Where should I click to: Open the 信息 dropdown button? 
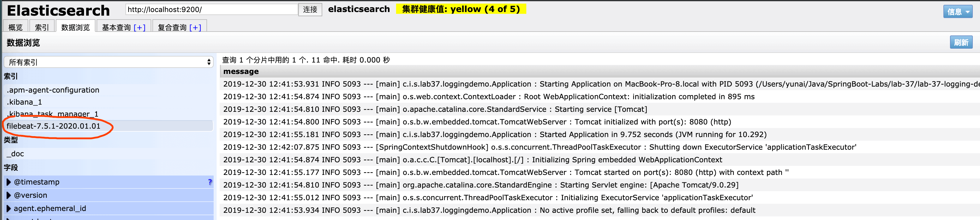tap(957, 11)
